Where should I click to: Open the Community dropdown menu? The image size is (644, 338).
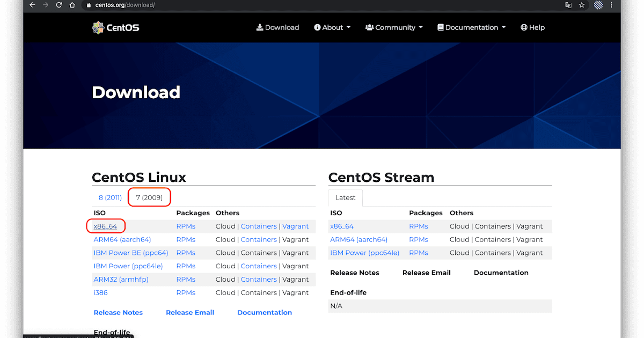pos(394,27)
